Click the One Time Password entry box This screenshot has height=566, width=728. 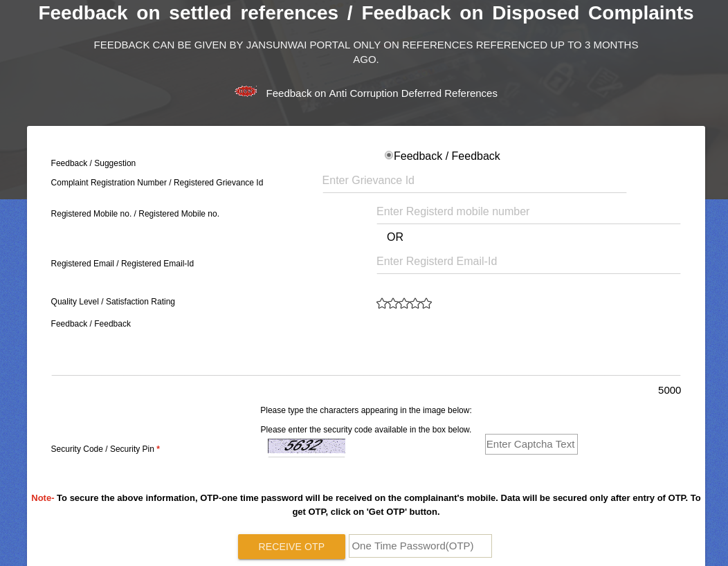[x=420, y=545]
